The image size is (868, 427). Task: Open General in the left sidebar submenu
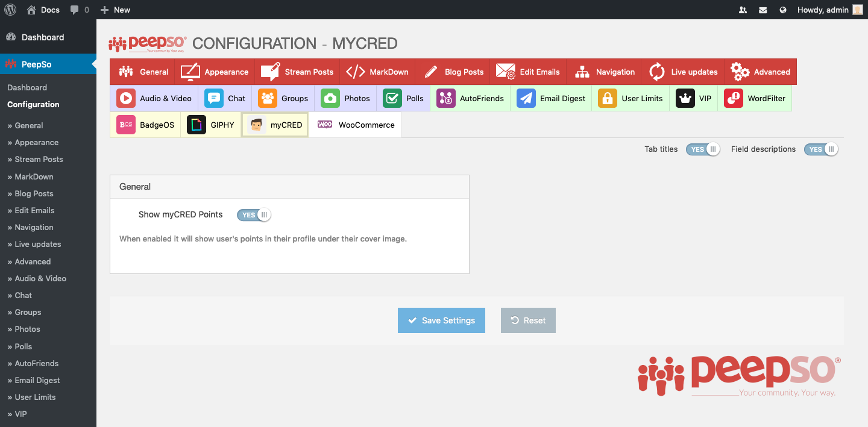[25, 125]
